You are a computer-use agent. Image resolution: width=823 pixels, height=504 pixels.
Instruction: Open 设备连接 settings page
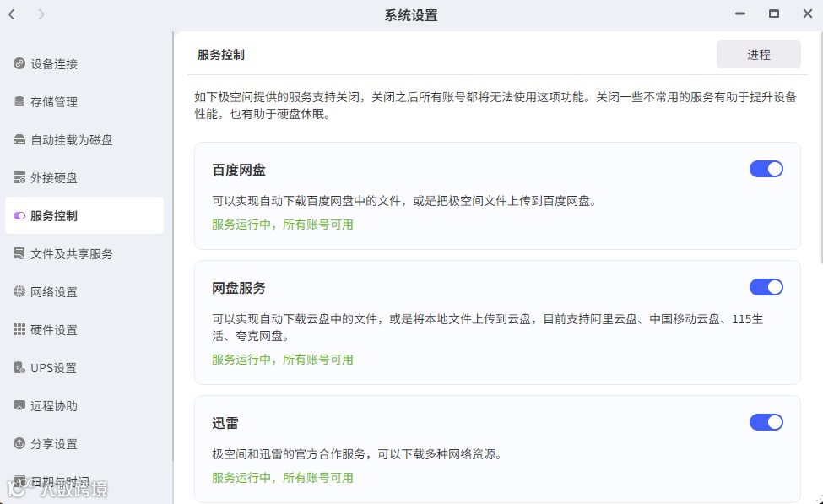pyautogui.click(x=84, y=63)
